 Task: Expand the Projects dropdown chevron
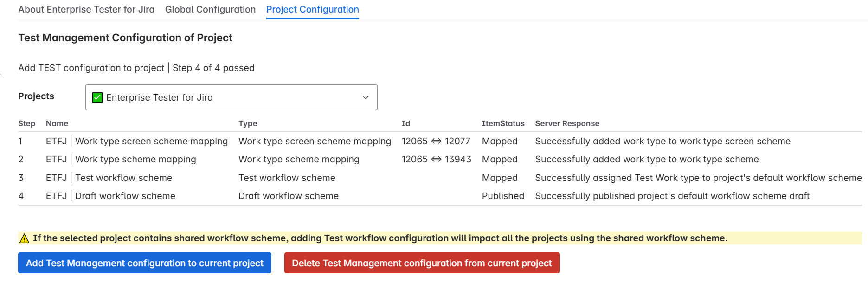point(366,97)
